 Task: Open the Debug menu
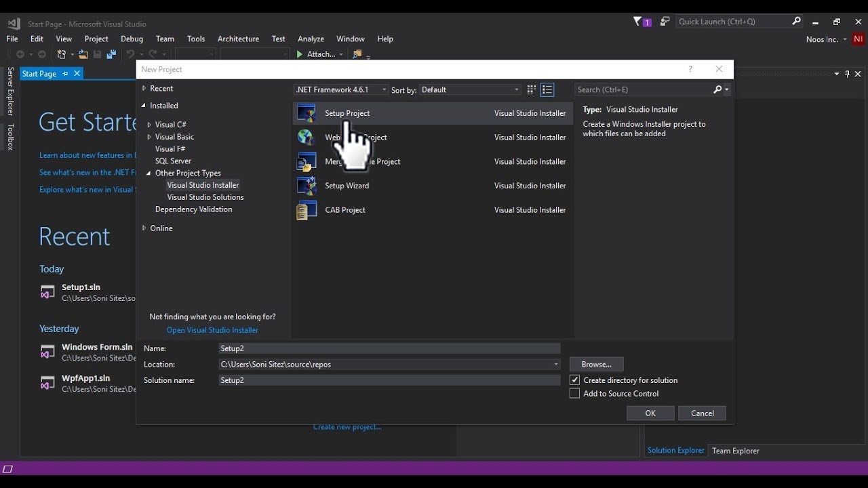click(x=132, y=39)
